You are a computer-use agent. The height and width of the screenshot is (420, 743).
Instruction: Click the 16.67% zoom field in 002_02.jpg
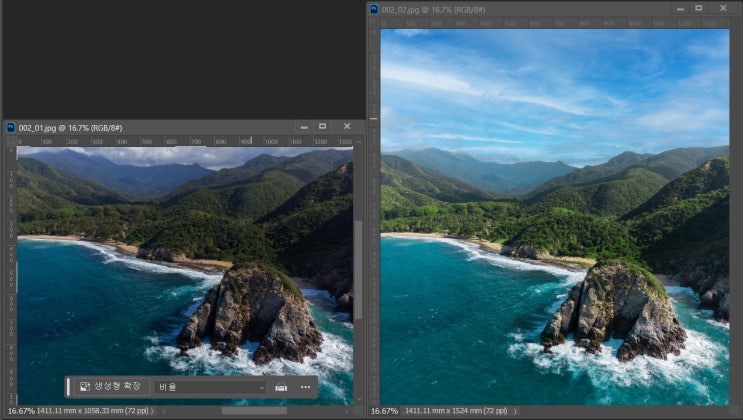385,411
